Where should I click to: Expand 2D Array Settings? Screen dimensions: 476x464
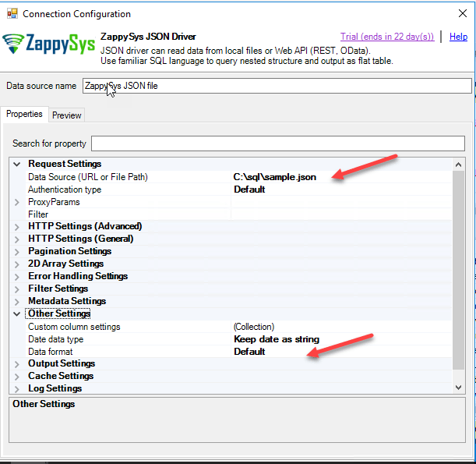[17, 264]
